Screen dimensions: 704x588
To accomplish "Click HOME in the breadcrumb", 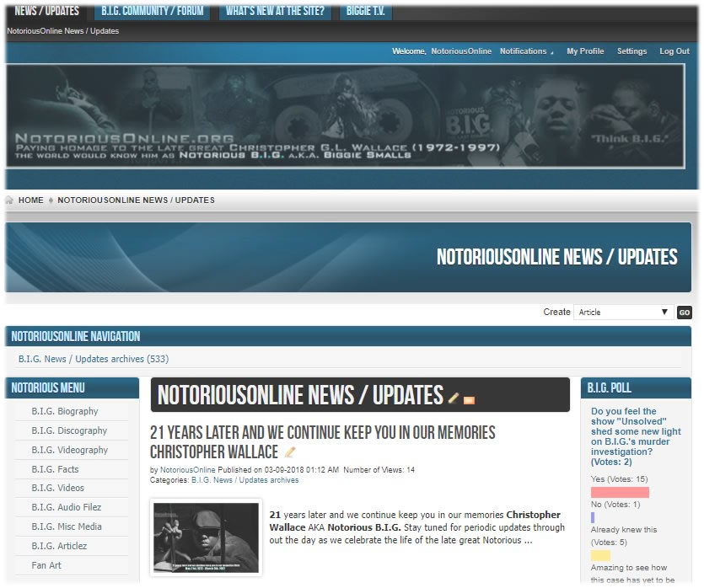I will [x=31, y=200].
